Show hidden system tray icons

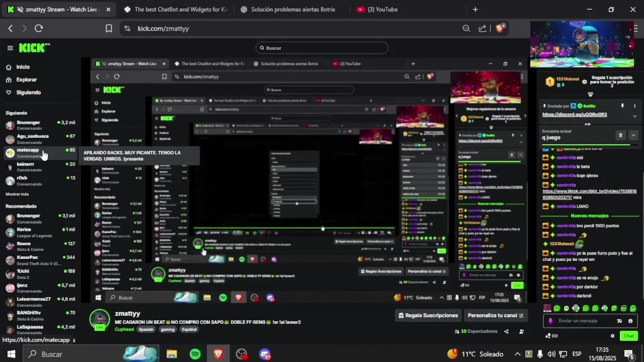click(x=517, y=354)
